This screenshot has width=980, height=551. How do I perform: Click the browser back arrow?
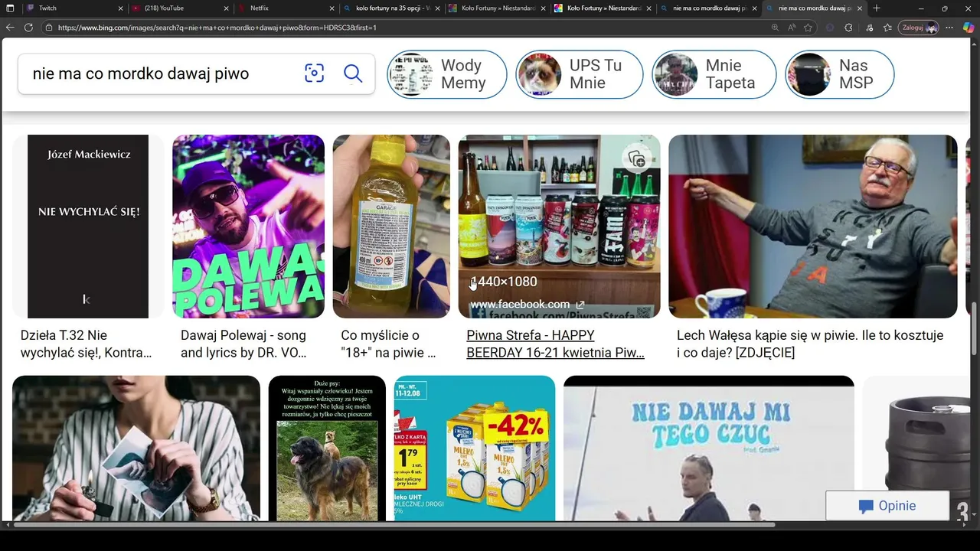tap(10, 28)
